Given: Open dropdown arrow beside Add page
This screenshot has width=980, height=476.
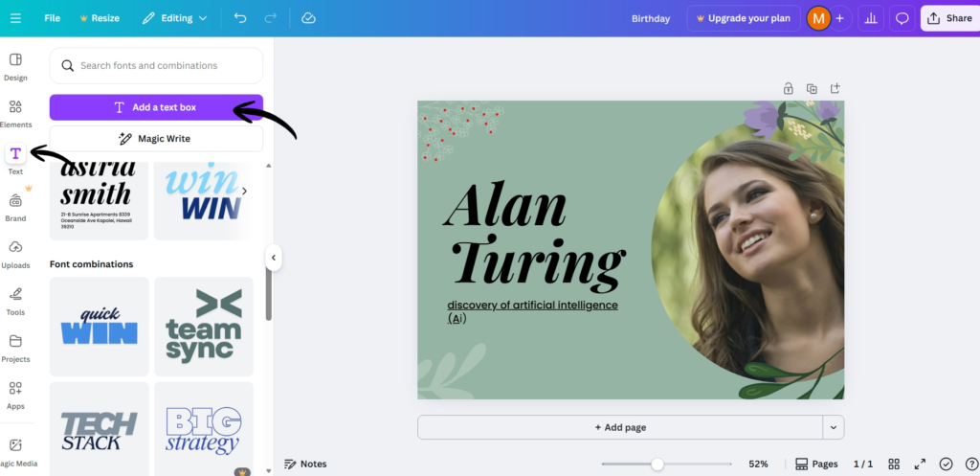Looking at the screenshot, I should 834,427.
